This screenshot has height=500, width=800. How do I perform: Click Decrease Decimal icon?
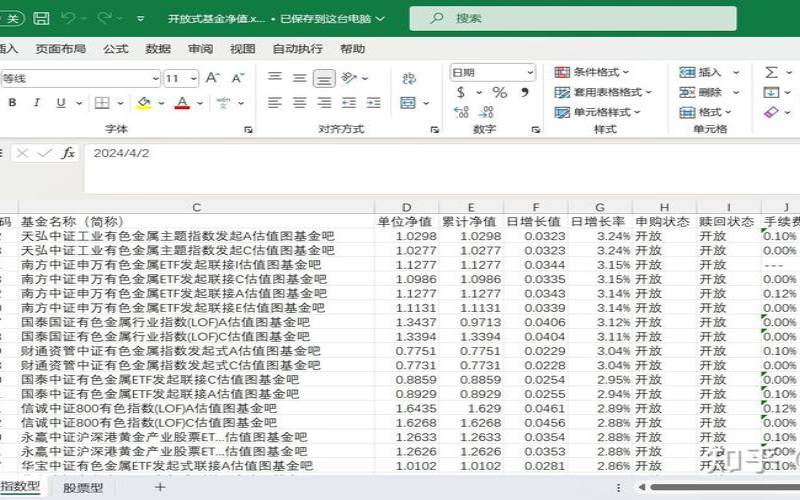(x=486, y=112)
